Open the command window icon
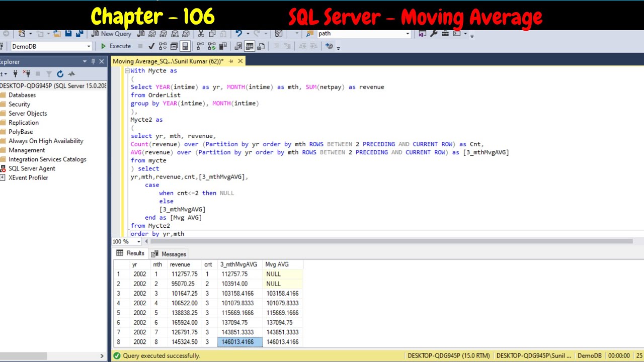644x362 pixels. pos(457,34)
